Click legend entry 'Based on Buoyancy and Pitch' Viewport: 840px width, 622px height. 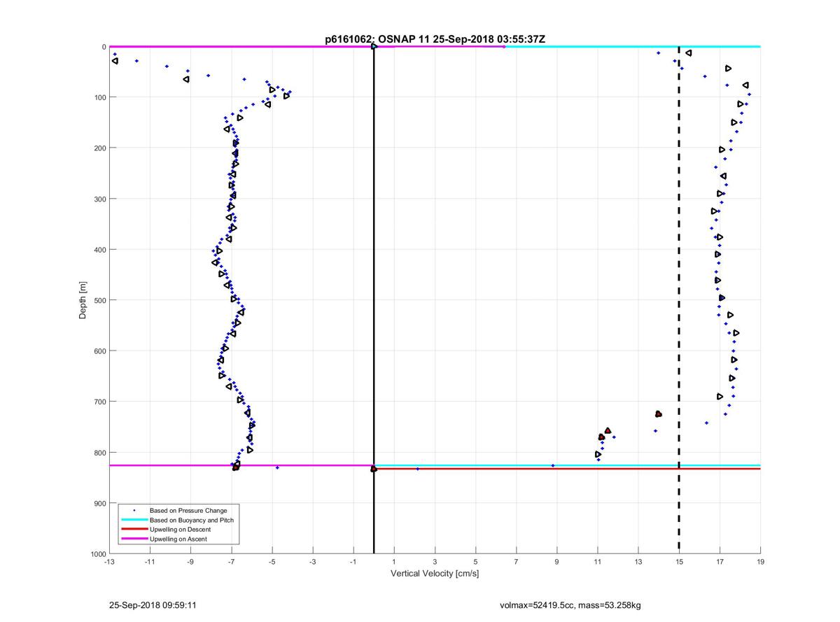pyautogui.click(x=191, y=520)
